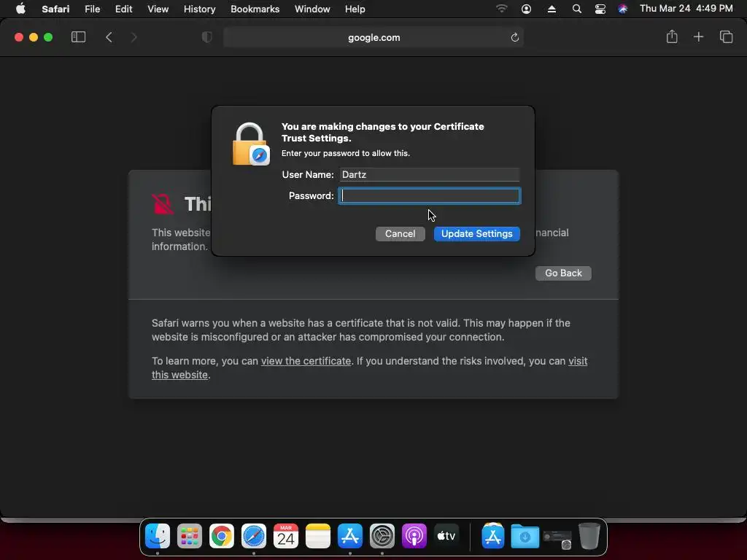The width and height of the screenshot is (747, 560).
Task: Open the Edit menu
Action: pyautogui.click(x=123, y=9)
